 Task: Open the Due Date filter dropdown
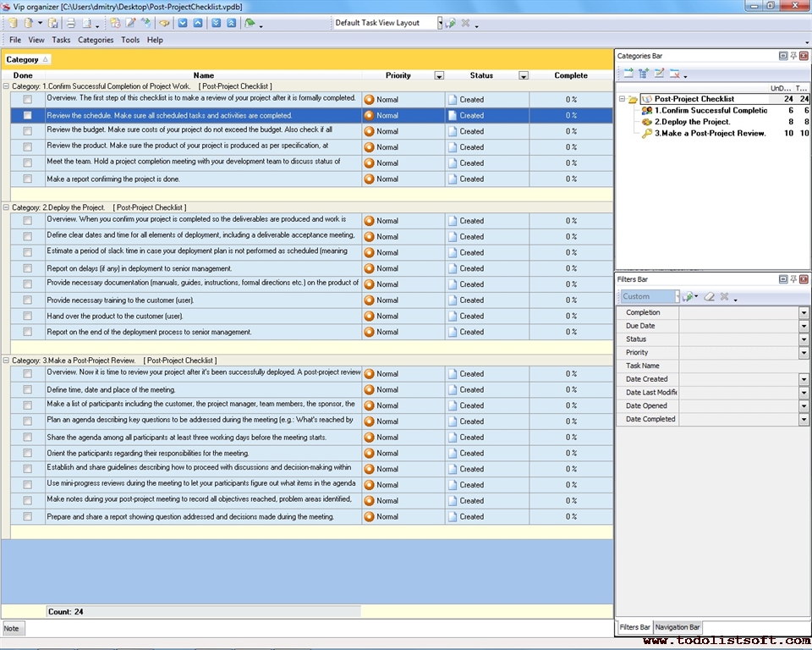(x=804, y=326)
